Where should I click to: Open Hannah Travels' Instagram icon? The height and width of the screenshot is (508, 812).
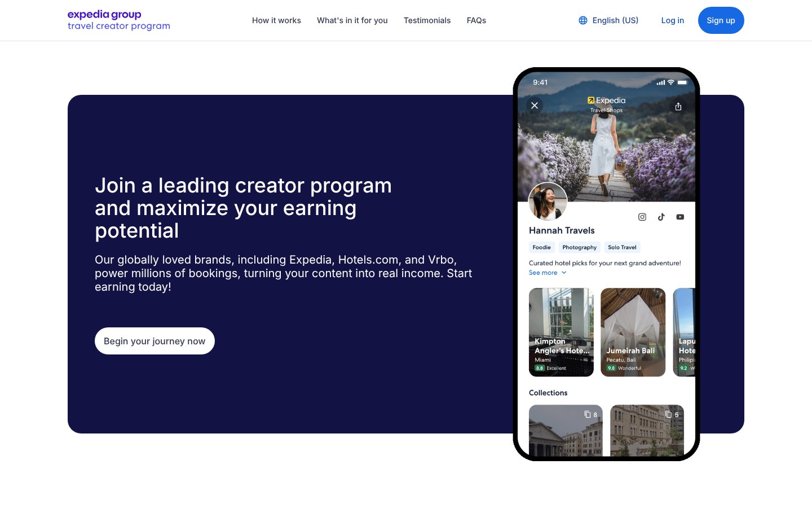(x=642, y=217)
